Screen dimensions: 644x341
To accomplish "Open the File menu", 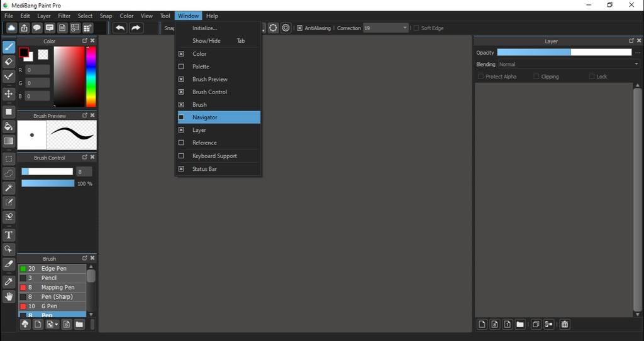I will coord(9,16).
